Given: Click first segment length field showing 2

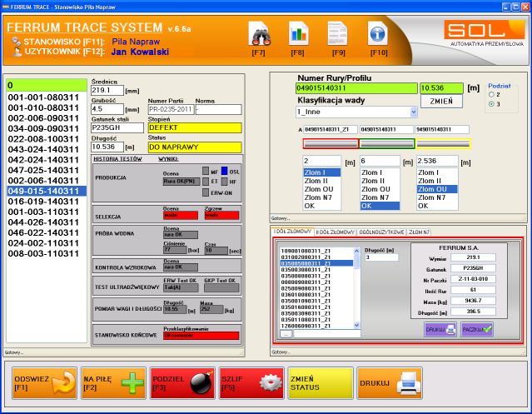Looking at the screenshot, I should (321, 161).
